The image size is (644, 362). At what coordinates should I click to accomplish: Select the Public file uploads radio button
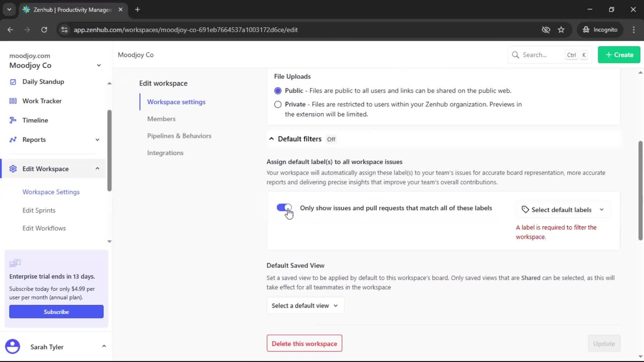(x=278, y=90)
